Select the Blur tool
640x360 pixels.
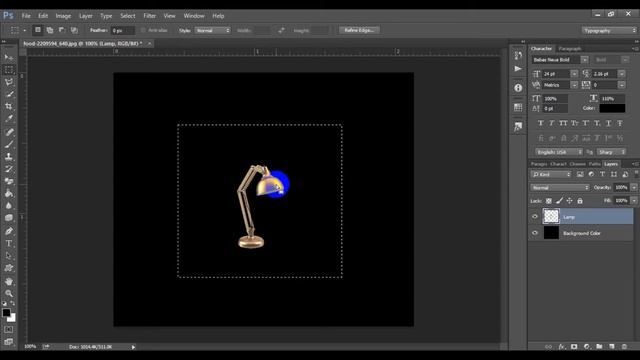click(x=9, y=206)
